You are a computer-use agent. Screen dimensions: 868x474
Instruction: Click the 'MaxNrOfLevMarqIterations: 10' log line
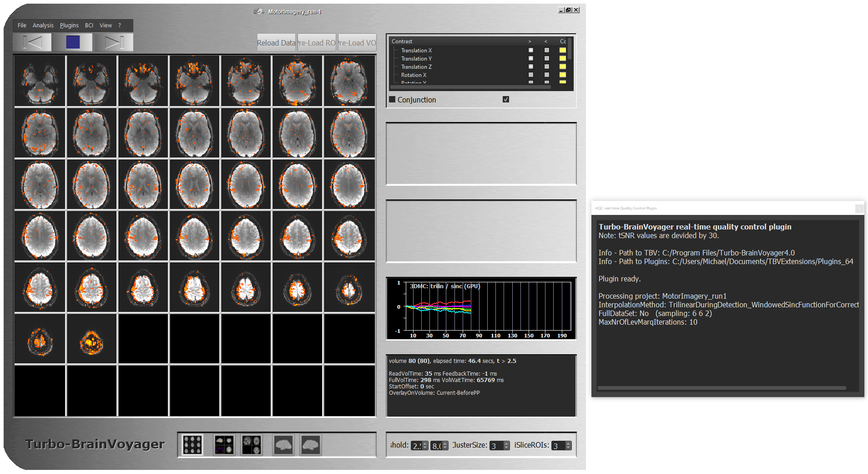pyautogui.click(x=648, y=322)
